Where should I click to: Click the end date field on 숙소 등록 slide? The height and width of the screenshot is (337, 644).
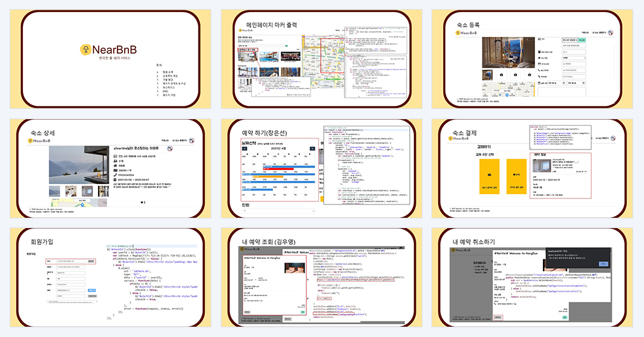[576, 83]
